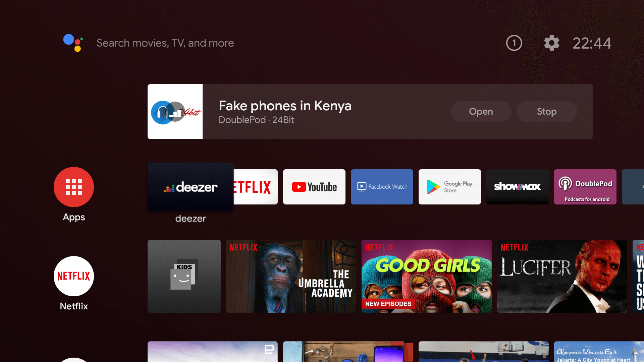This screenshot has width=644, height=362.
Task: Open the Deezer app
Action: (191, 186)
